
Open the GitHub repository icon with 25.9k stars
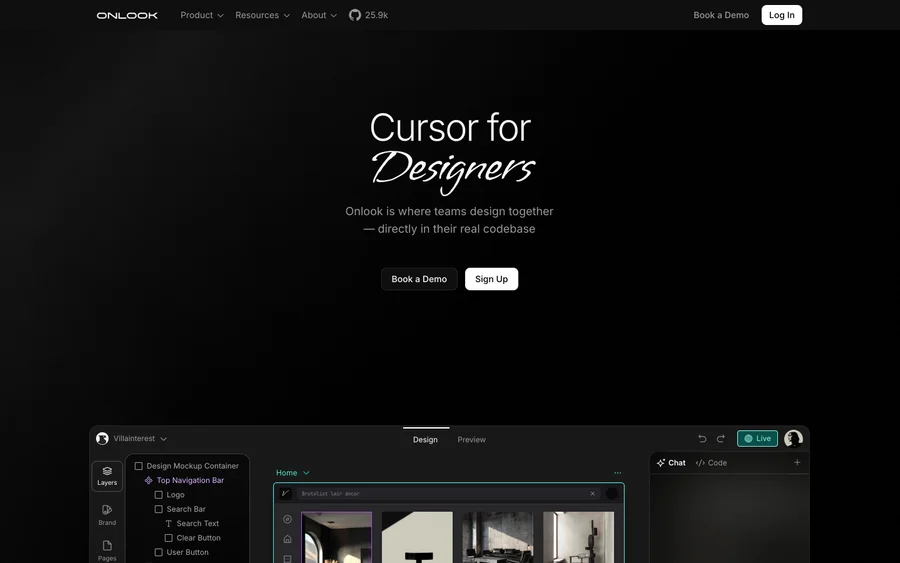355,15
